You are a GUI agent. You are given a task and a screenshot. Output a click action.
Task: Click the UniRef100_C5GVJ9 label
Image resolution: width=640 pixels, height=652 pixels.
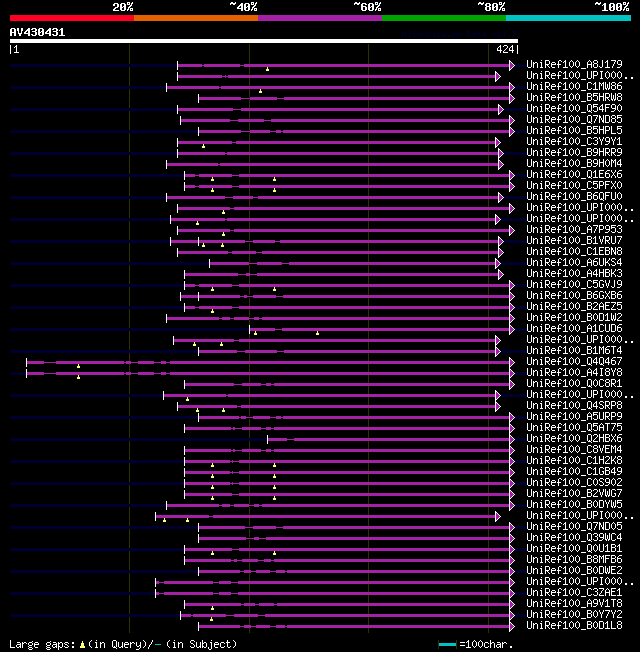(574, 285)
